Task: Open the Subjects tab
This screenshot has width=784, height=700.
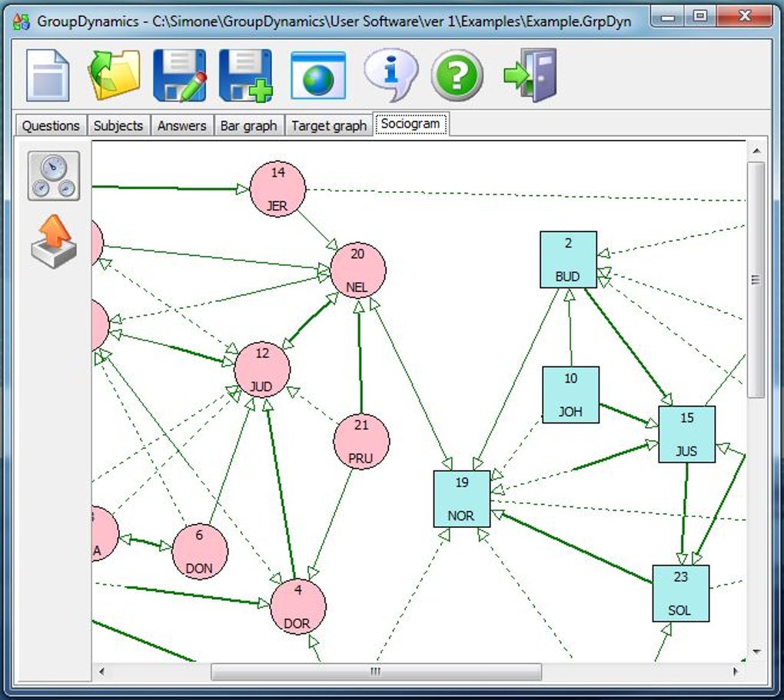Action: tap(118, 125)
